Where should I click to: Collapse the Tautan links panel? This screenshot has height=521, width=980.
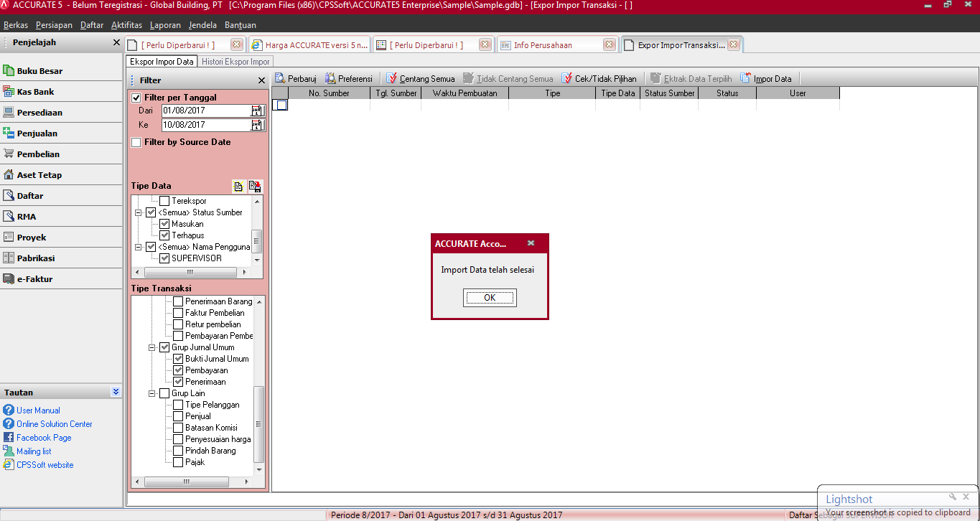[x=116, y=392]
